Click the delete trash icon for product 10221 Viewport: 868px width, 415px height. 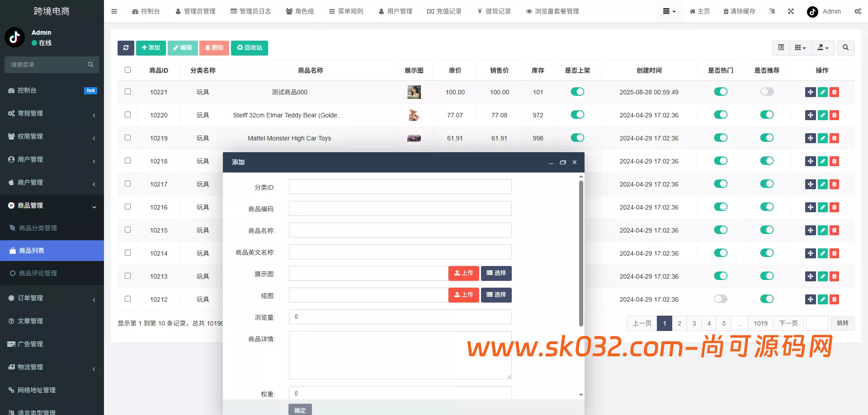(834, 92)
